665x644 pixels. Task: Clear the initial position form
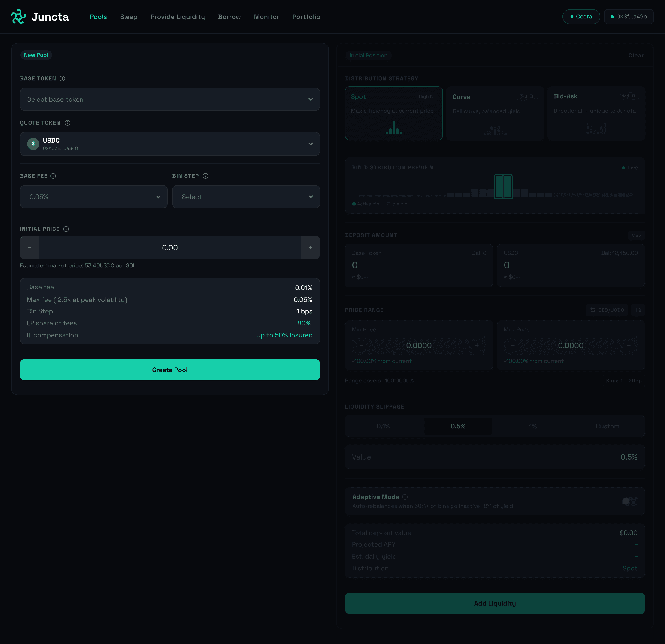point(636,56)
